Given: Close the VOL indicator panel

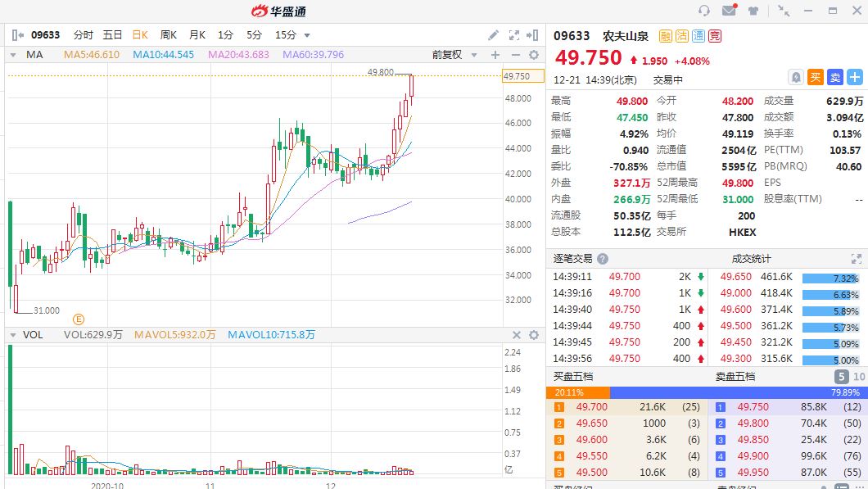Looking at the screenshot, I should [517, 335].
